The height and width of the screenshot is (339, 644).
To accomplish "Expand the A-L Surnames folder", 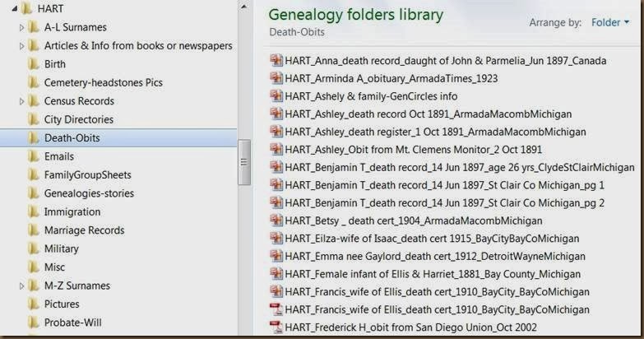I will coord(21,27).
